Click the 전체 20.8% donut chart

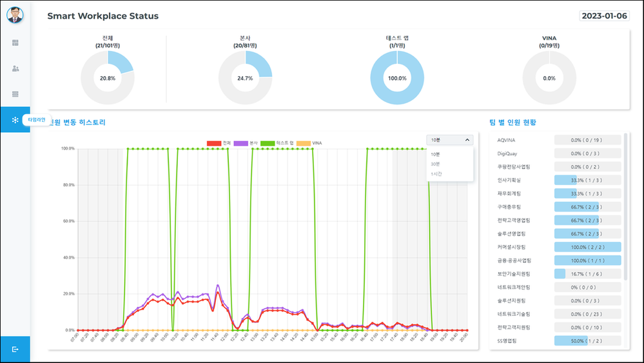(x=108, y=78)
